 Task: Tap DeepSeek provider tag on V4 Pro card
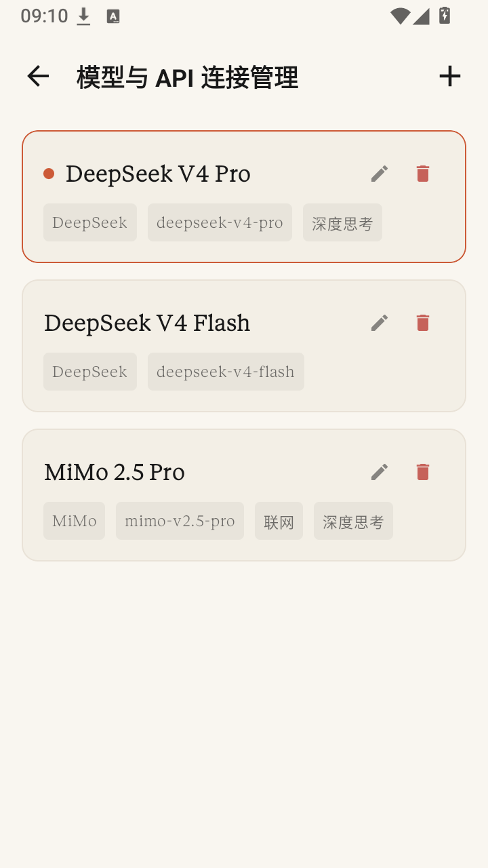[90, 222]
